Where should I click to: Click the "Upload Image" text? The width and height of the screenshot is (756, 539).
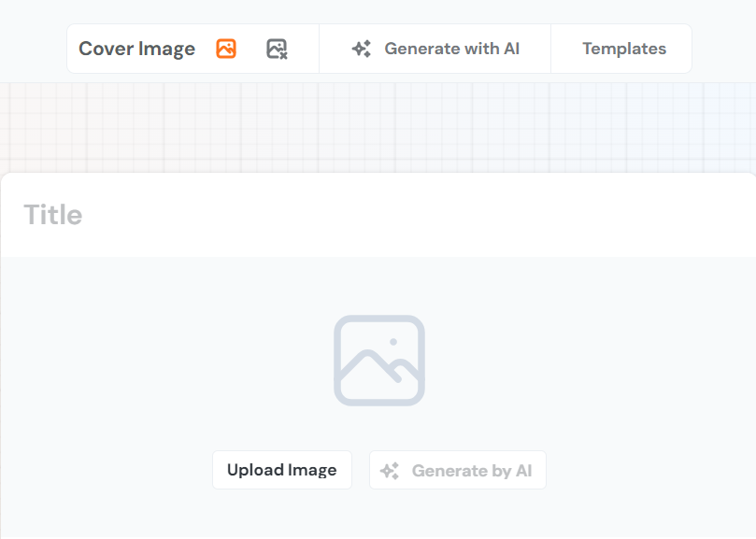(281, 470)
